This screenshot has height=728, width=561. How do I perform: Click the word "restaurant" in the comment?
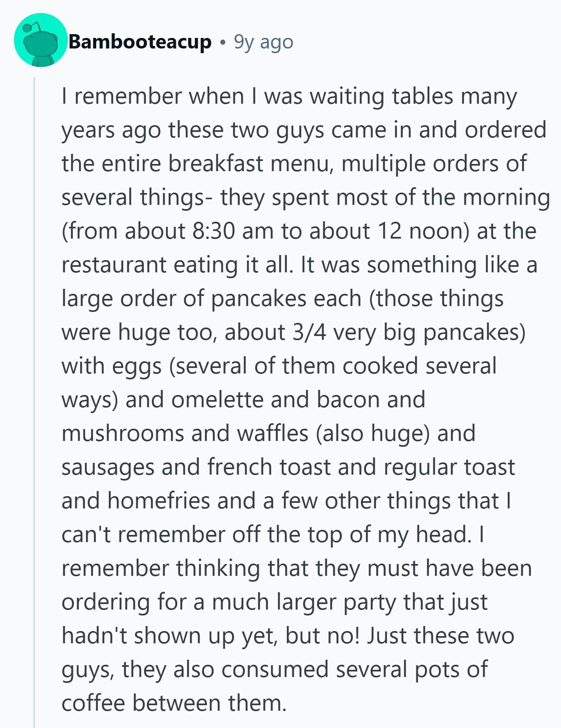coord(114,264)
